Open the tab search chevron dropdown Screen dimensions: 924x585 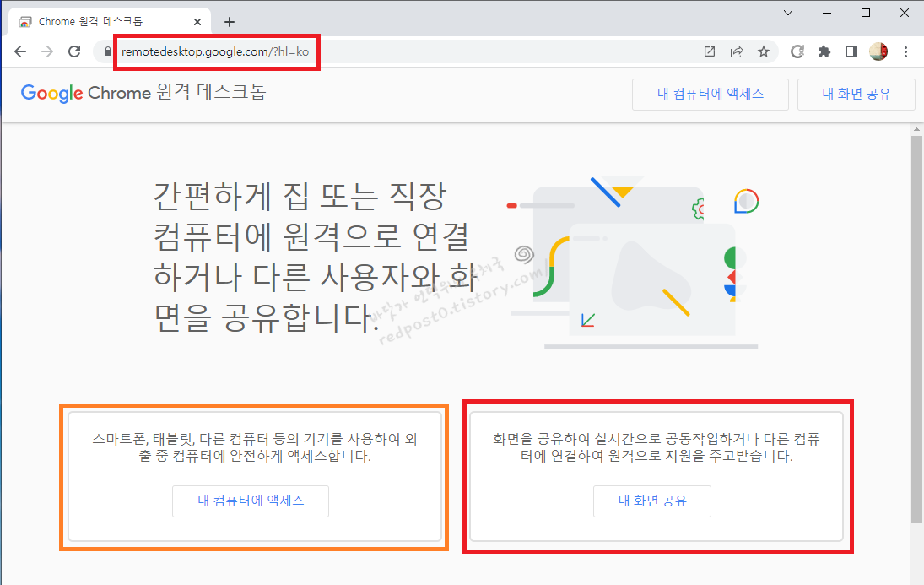(788, 13)
